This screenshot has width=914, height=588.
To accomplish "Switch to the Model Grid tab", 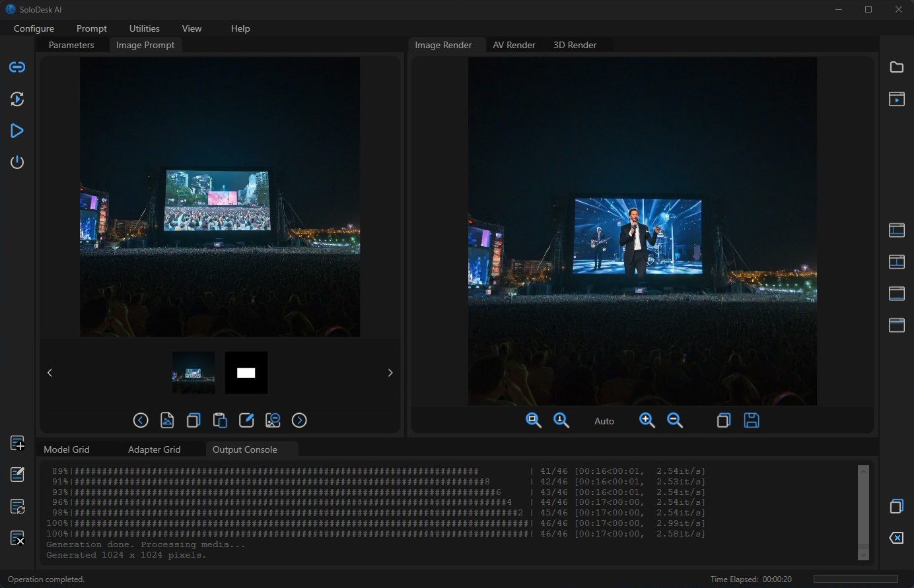I will (x=67, y=449).
